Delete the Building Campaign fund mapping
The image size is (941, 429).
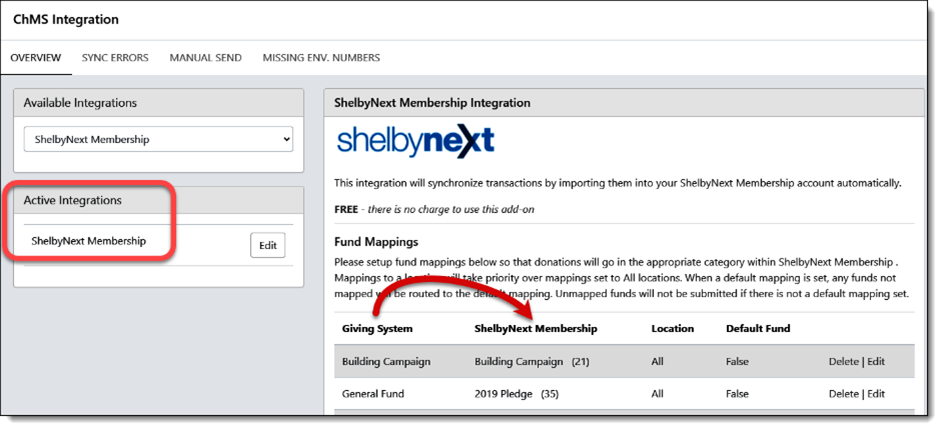pos(843,362)
